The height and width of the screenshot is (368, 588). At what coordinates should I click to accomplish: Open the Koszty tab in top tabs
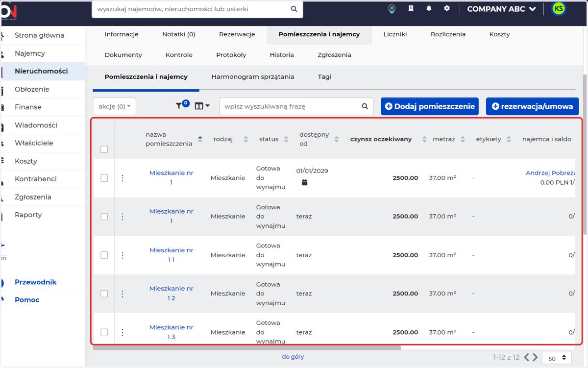500,34
